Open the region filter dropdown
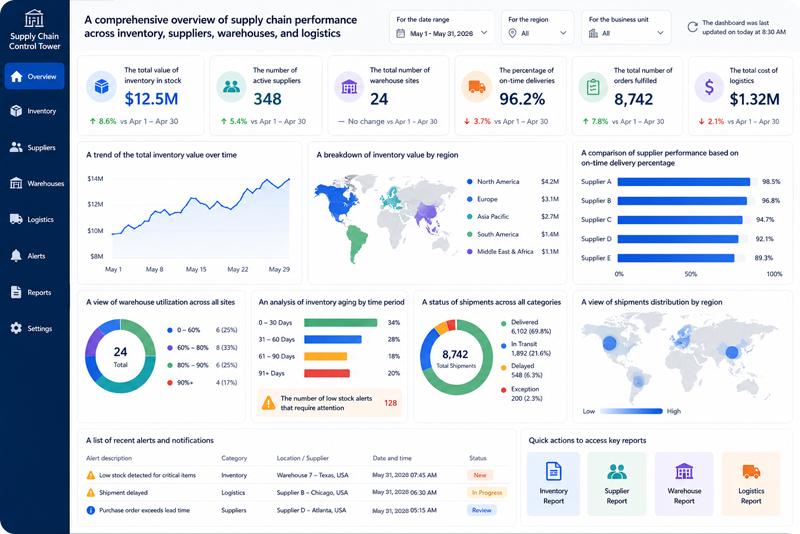The width and height of the screenshot is (800, 534). click(x=537, y=28)
